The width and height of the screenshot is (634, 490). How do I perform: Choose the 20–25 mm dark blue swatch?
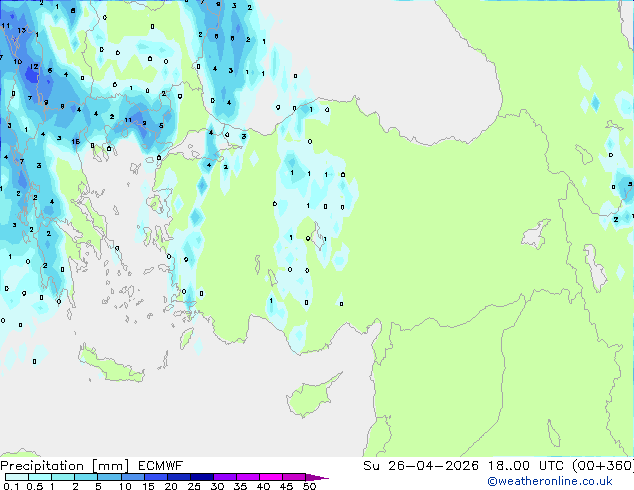[179, 477]
